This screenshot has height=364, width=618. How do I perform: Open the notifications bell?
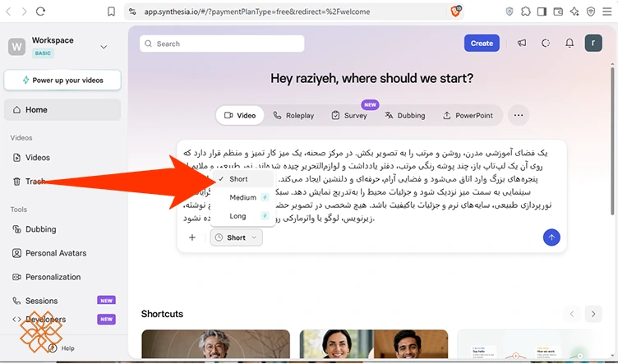pos(570,43)
